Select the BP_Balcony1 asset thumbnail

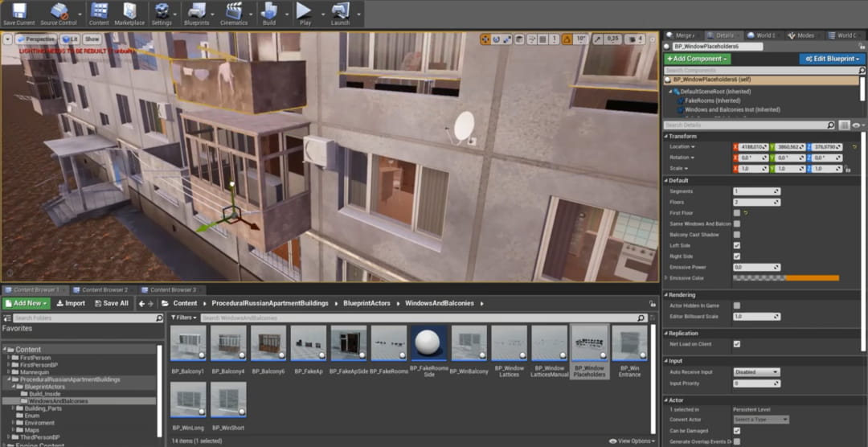pos(187,343)
